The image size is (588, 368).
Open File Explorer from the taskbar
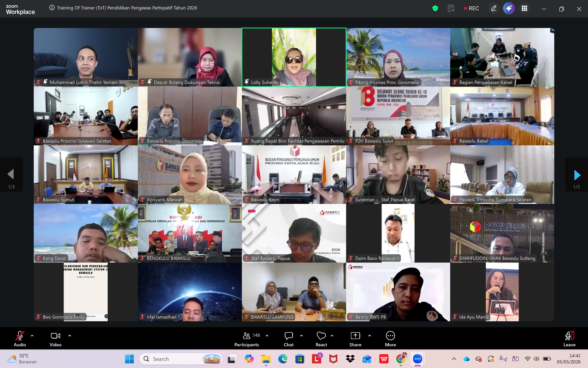pos(266,359)
